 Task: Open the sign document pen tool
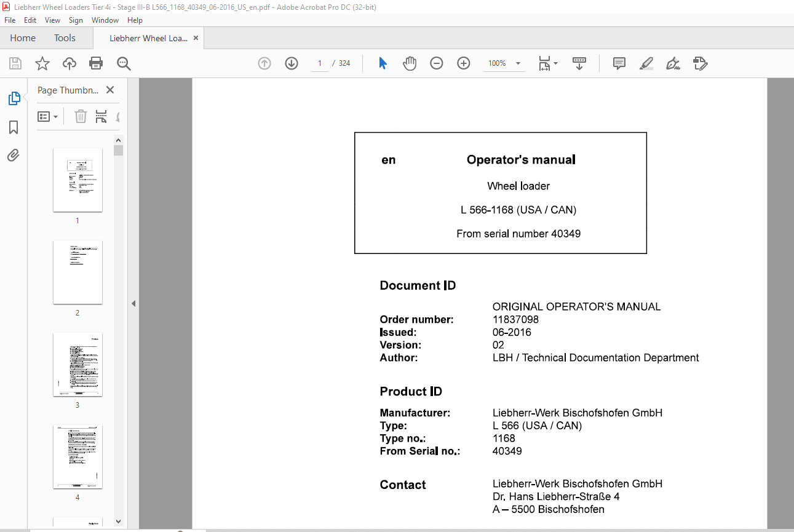[x=673, y=63]
